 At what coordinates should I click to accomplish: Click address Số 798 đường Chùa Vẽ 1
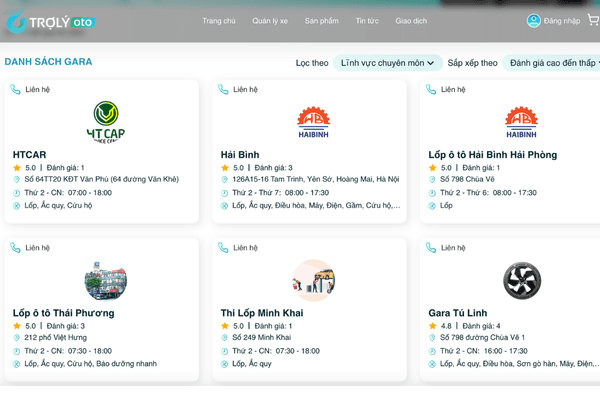point(482,338)
